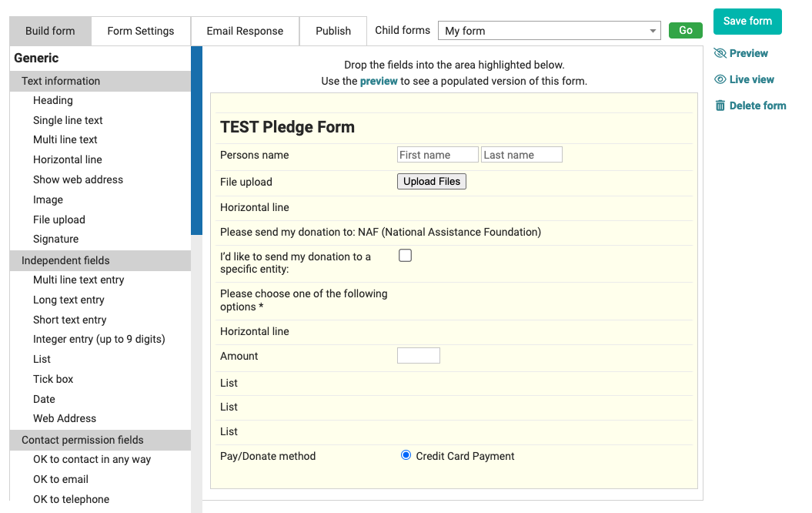Click the Upload Files button
Screen dimensions: 812x513
(431, 181)
